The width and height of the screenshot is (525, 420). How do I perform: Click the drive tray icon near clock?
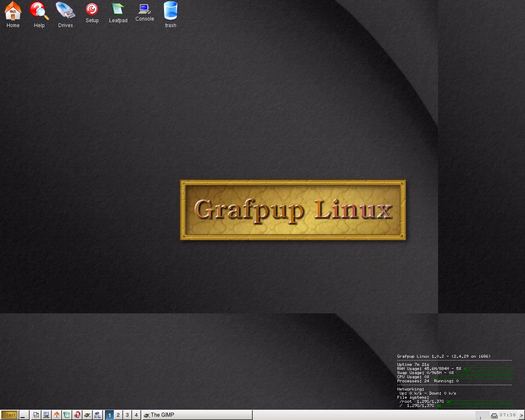[x=494, y=415]
